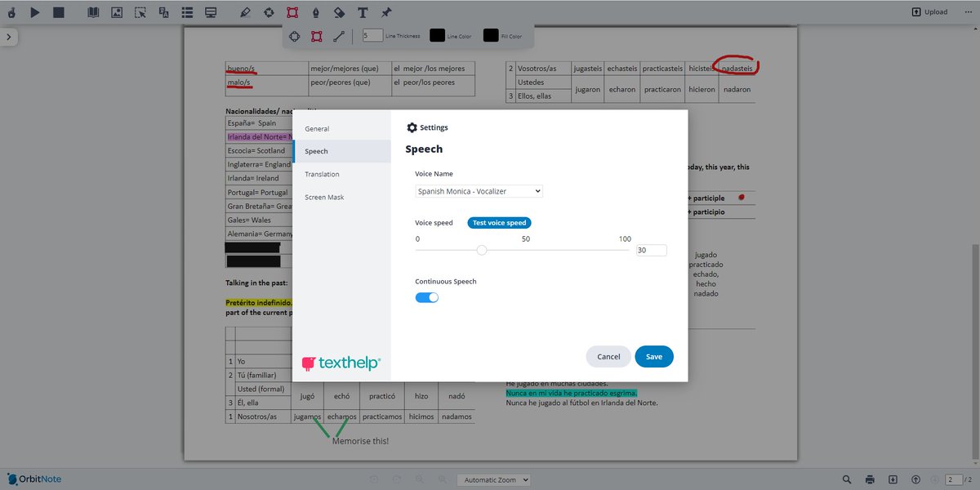This screenshot has width=980, height=490.
Task: Toggle Continuous Speech off
Action: [426, 298]
